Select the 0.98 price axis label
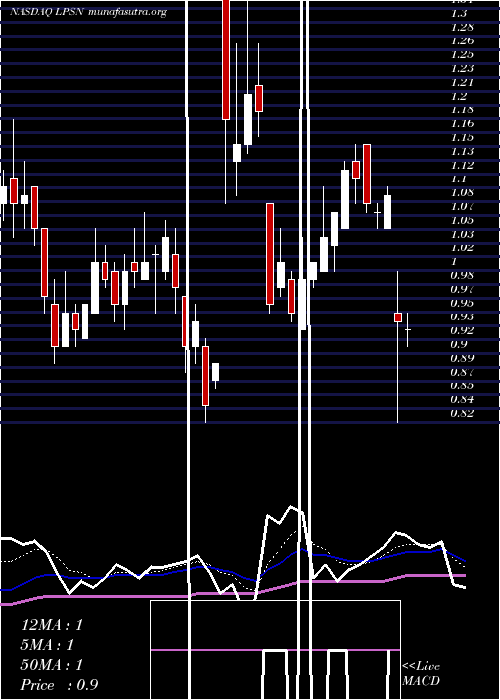 [x=462, y=275]
